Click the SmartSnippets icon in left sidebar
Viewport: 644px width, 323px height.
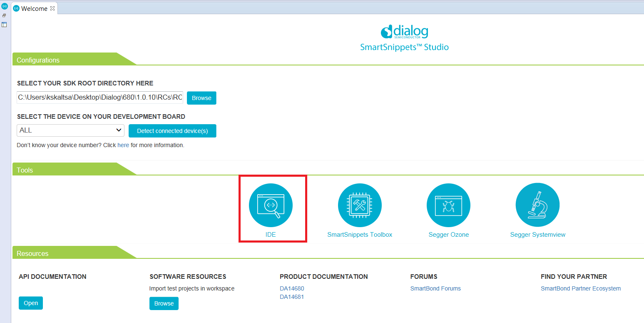pyautogui.click(x=5, y=6)
